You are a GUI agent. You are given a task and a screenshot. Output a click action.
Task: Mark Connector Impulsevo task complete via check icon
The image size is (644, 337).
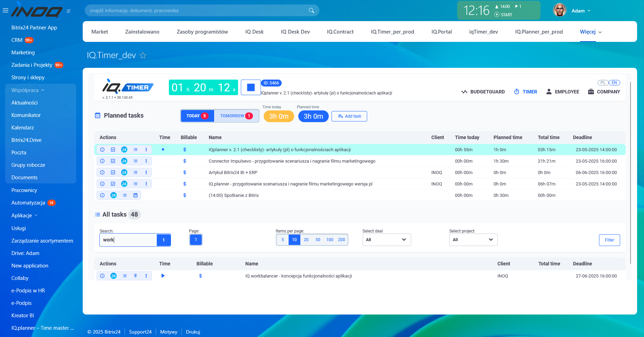(113, 161)
